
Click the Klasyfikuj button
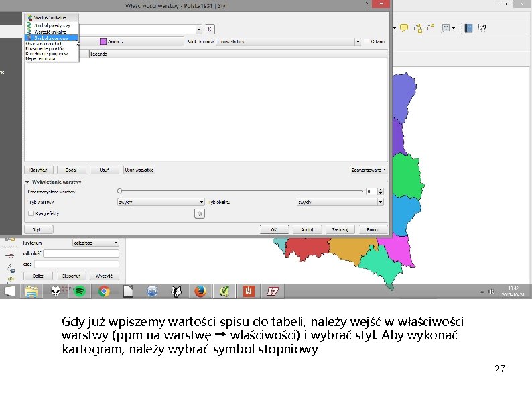38,170
